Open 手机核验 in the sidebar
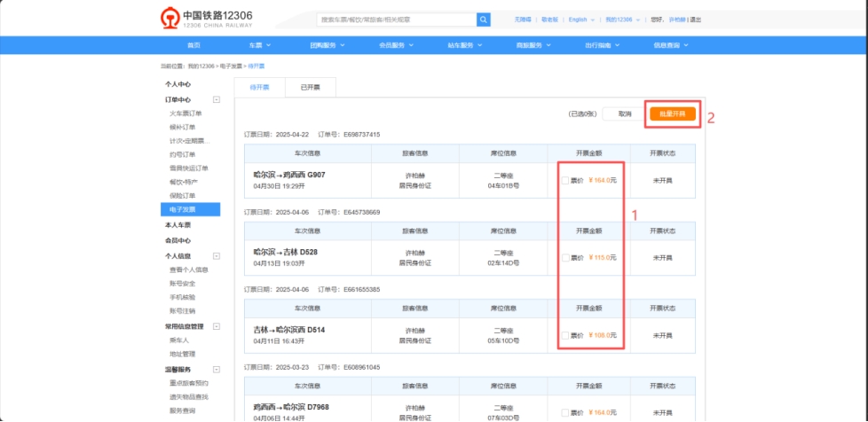Screen dimensions: 868x422 click(182, 297)
